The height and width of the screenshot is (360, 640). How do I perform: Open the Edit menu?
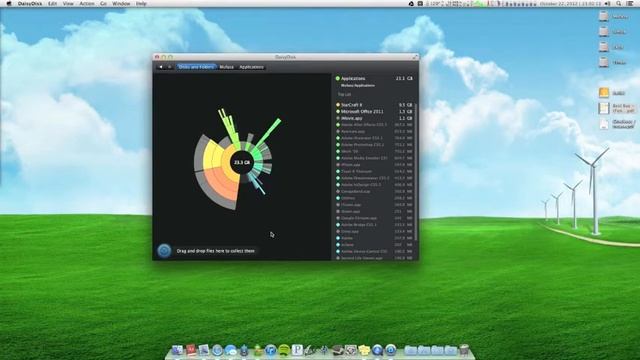(x=53, y=4)
